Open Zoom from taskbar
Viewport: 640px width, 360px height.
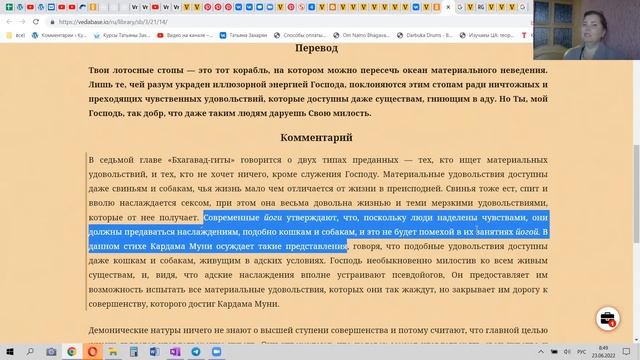tap(217, 351)
